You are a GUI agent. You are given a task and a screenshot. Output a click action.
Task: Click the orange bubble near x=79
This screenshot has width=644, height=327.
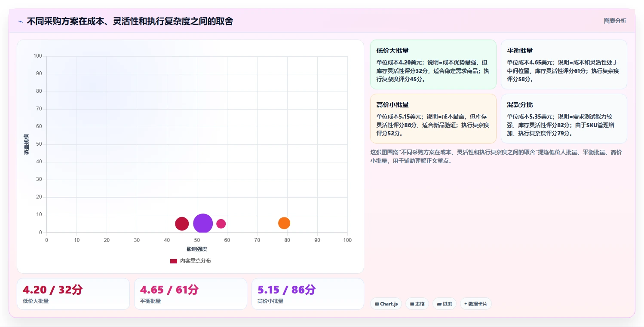(x=284, y=223)
